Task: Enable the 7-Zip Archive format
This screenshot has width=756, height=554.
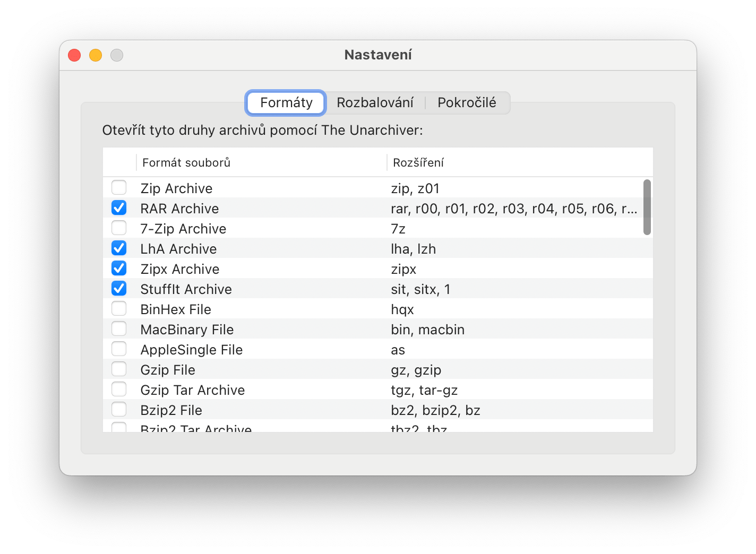Action: pos(119,228)
